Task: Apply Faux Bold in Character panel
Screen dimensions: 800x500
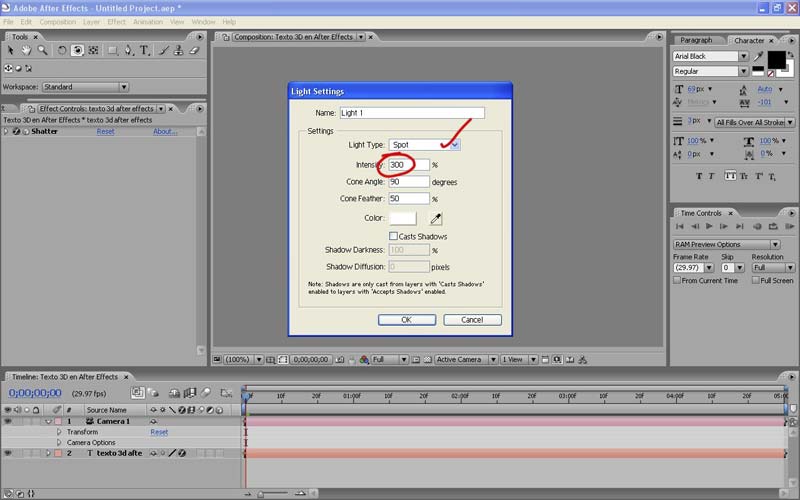Action: coord(699,176)
